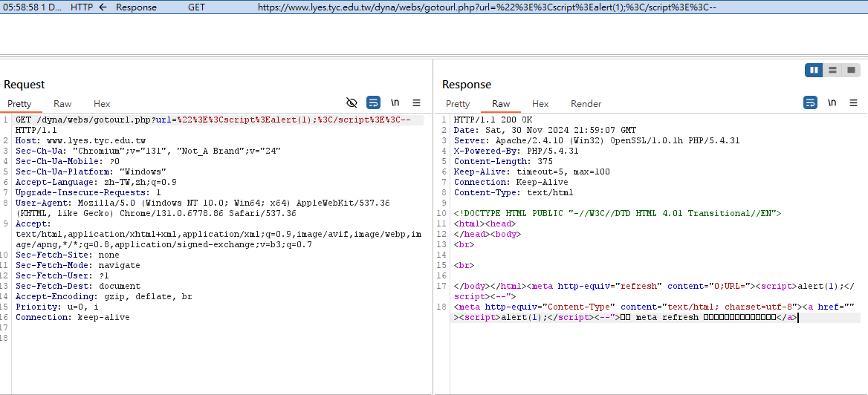868x395 pixels.
Task: Toggle hide-special-characters eye icon in Request panel
Action: pyautogui.click(x=352, y=103)
